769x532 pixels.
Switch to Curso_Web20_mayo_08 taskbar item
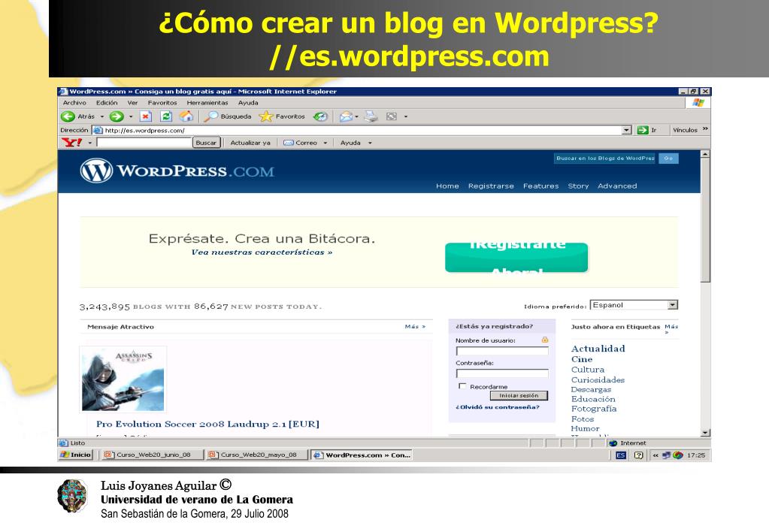(257, 455)
